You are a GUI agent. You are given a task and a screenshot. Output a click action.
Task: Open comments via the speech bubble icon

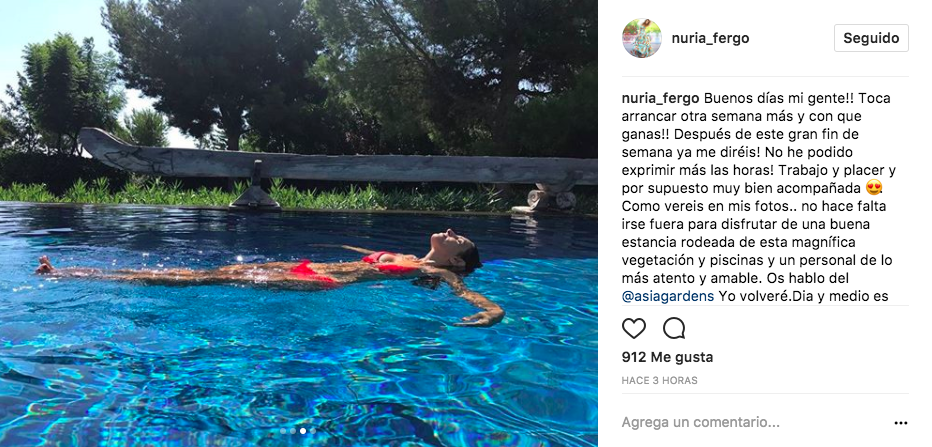click(x=674, y=328)
